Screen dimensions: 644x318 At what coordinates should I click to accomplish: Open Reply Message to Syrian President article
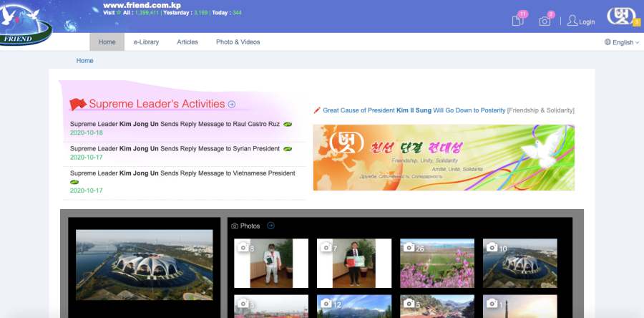pyautogui.click(x=175, y=148)
